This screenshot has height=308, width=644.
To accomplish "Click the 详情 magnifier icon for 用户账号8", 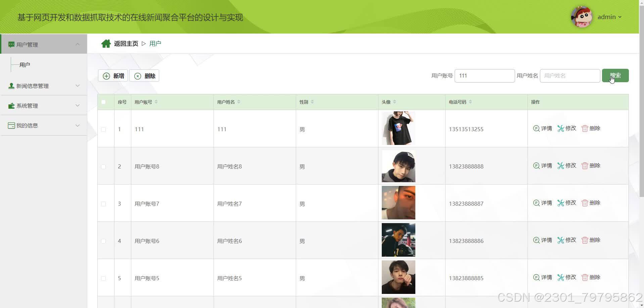I will [536, 166].
